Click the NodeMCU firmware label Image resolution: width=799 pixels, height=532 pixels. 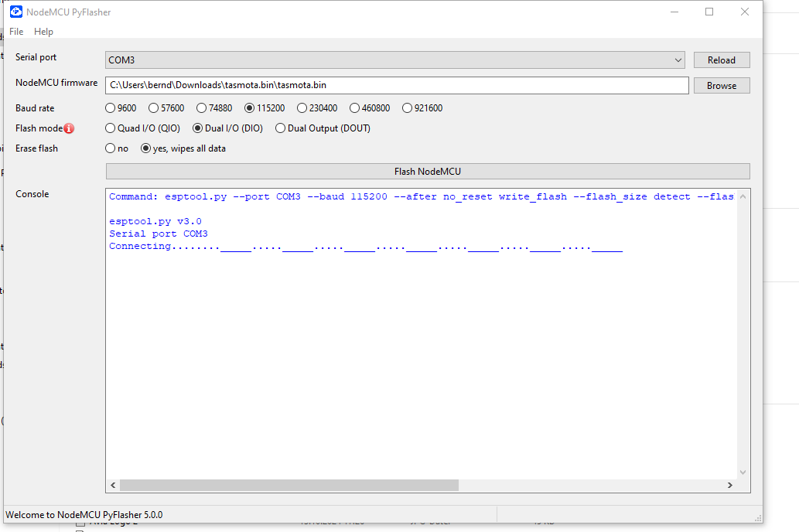(x=56, y=83)
